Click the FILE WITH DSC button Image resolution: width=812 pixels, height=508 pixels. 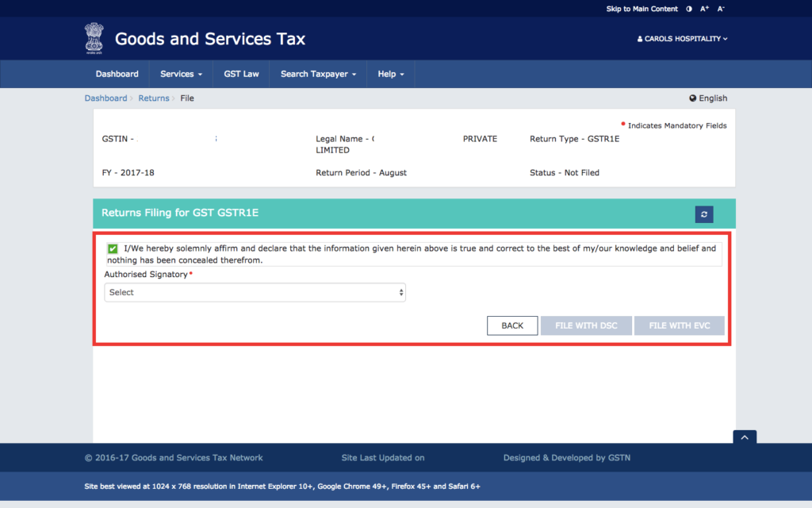[x=586, y=325]
